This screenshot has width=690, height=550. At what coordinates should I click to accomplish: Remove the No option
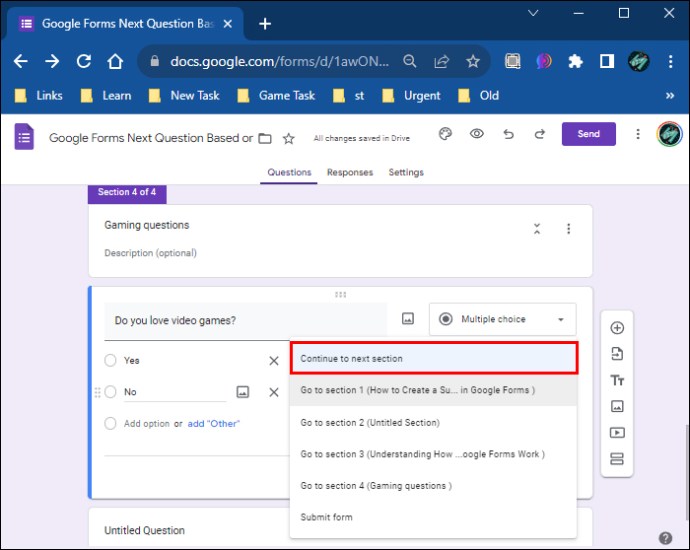274,392
